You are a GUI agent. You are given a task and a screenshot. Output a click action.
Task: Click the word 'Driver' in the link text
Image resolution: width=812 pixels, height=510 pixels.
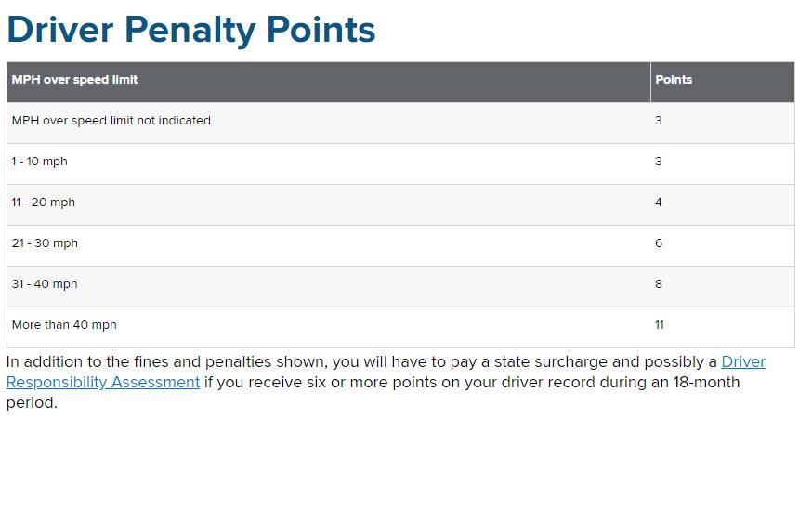tap(743, 361)
